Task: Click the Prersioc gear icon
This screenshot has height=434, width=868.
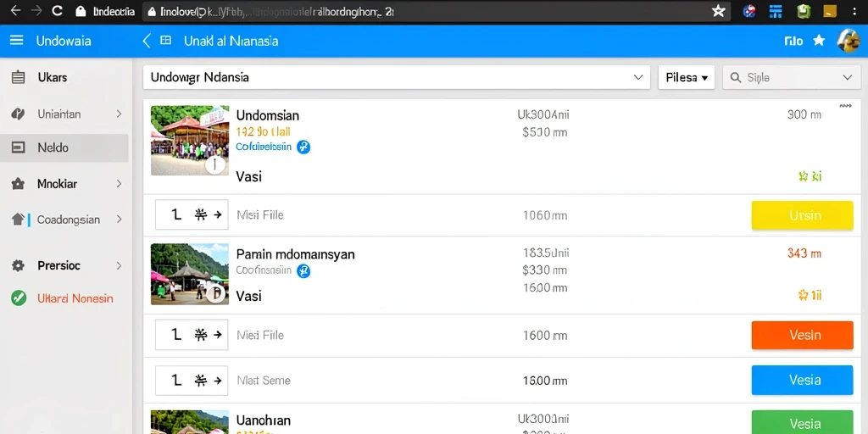Action: click(x=19, y=265)
